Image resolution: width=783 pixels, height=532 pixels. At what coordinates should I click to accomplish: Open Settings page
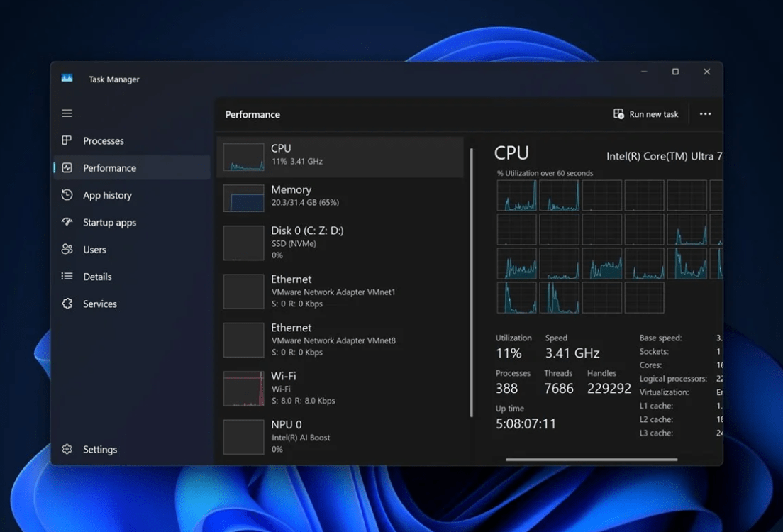click(x=100, y=449)
